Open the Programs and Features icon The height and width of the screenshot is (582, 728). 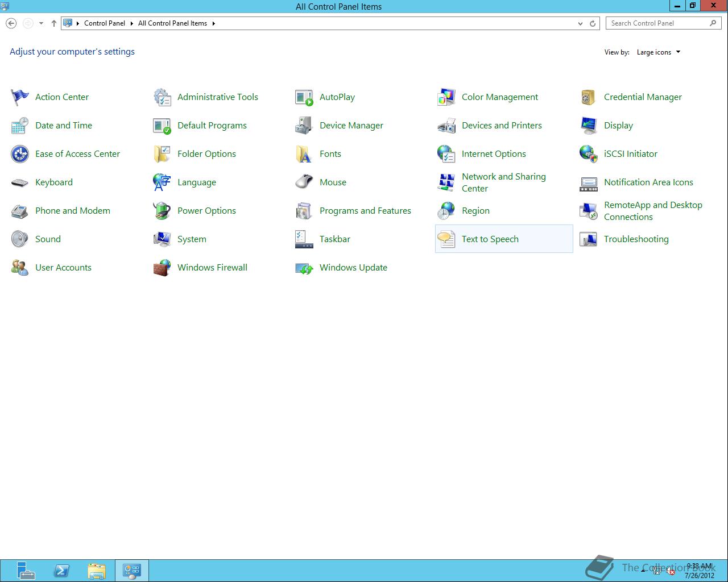(304, 211)
